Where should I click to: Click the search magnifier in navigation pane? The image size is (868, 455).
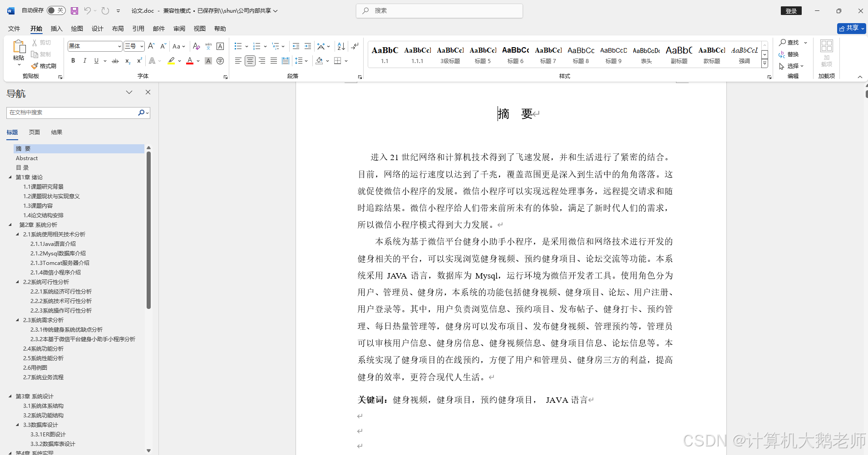point(141,113)
